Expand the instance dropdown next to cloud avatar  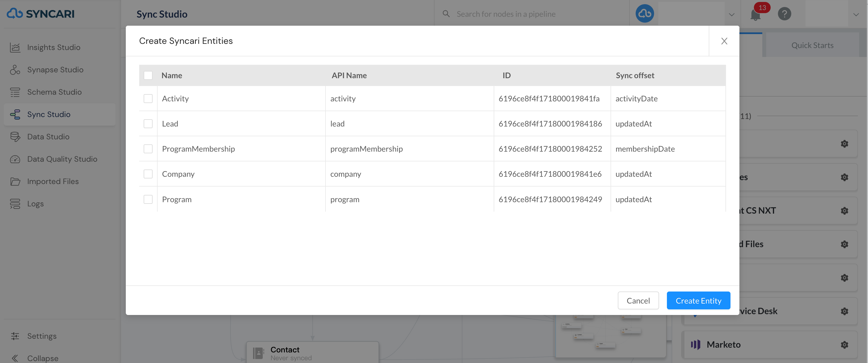(x=732, y=15)
